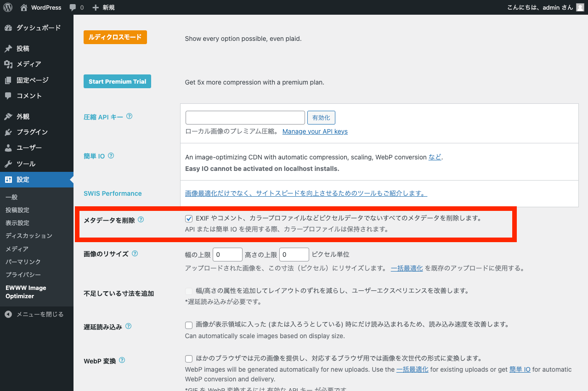Click the 設定 sliders icon
The image size is (588, 391).
coord(8,180)
